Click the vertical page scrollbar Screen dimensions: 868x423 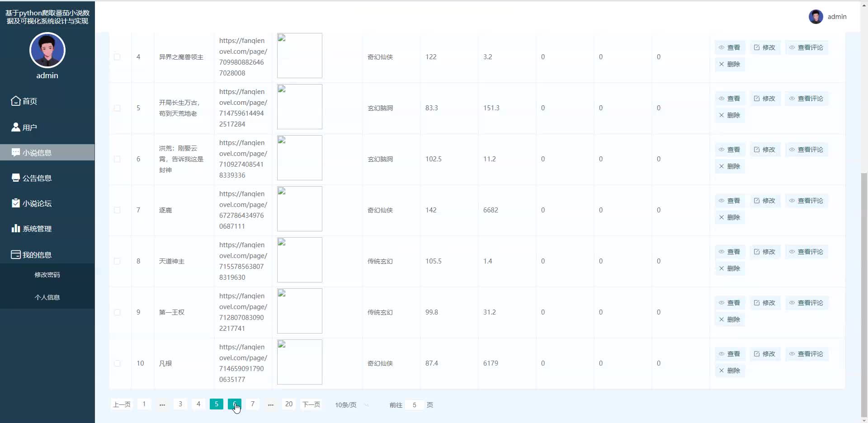coord(864,295)
